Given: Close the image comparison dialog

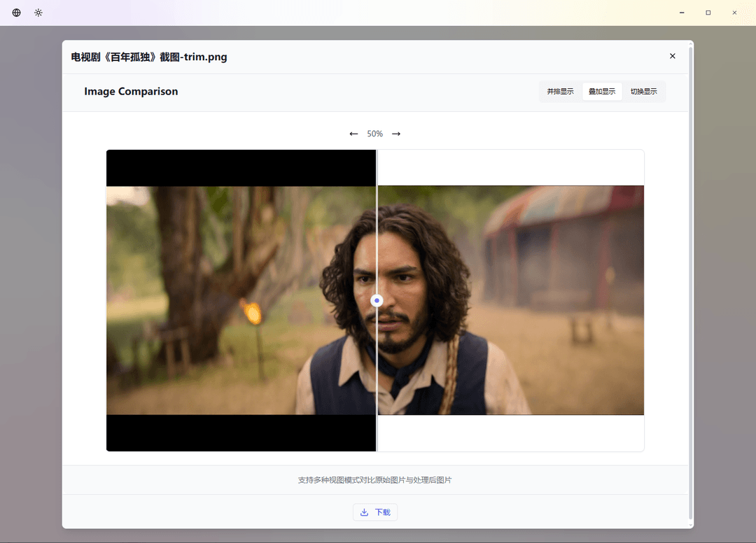Looking at the screenshot, I should pos(673,56).
